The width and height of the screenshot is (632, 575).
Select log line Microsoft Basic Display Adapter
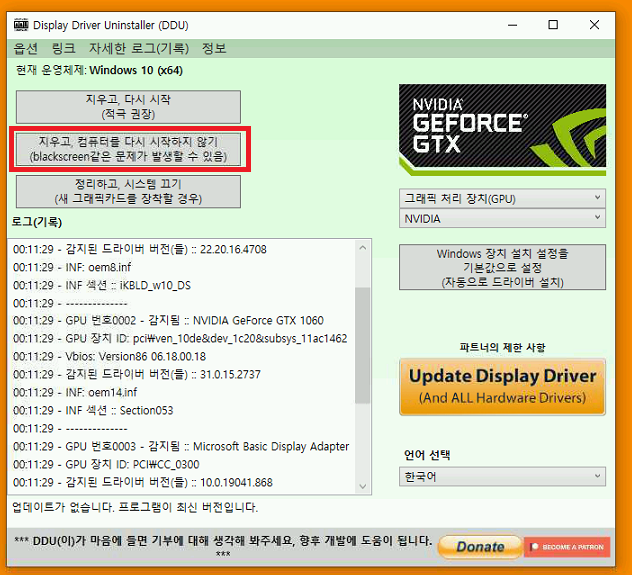click(x=181, y=446)
